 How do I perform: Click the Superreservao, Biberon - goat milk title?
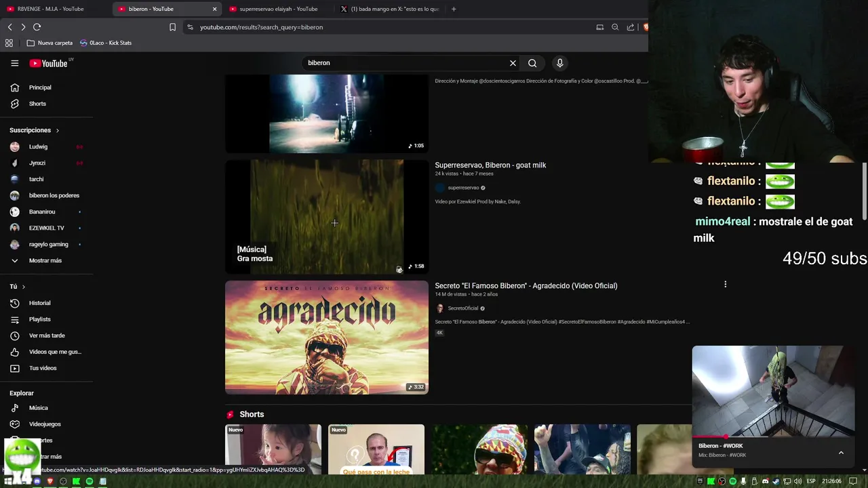pyautogui.click(x=490, y=165)
